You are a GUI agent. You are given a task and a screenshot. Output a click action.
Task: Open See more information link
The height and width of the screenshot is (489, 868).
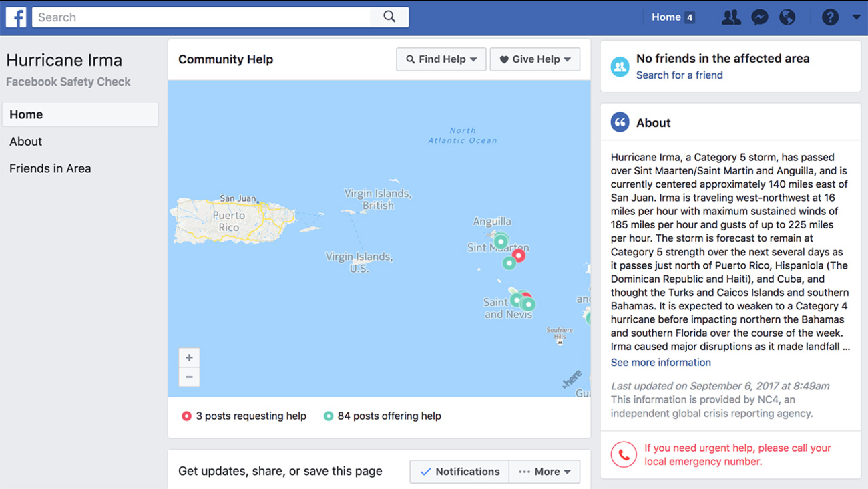pos(660,362)
